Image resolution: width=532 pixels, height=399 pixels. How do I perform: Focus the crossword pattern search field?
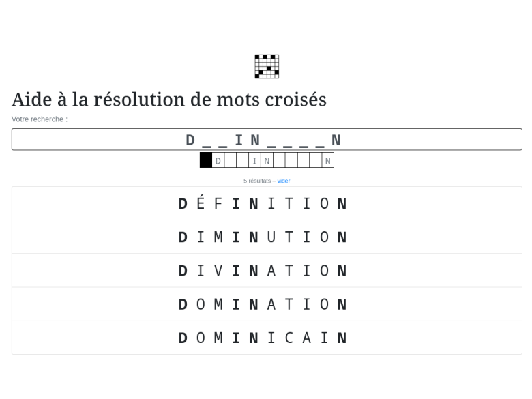pos(267,140)
